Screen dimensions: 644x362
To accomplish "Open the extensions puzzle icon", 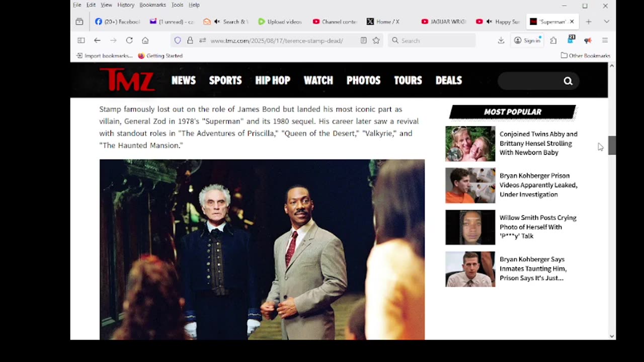I will click(x=553, y=41).
